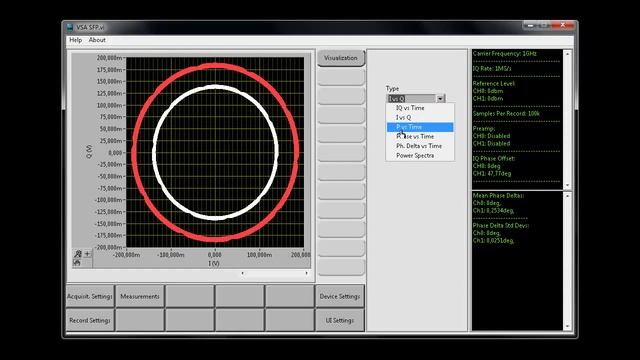This screenshot has width=640, height=360.
Task: Select the crosshair cursor tool on graph palette
Action: click(x=87, y=254)
